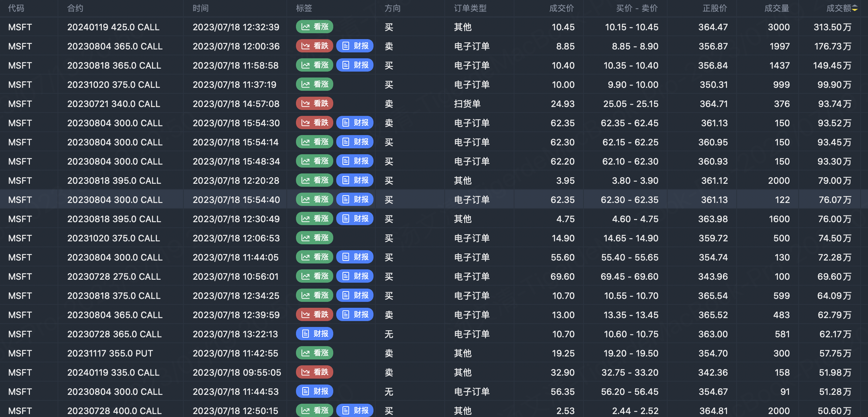
Task: Click the 正股价 column header
Action: 714,8
